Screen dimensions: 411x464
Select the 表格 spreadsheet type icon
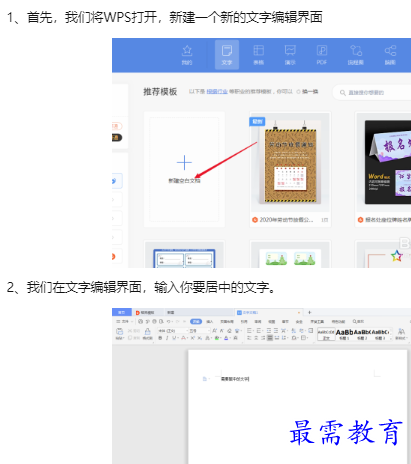[x=259, y=55]
